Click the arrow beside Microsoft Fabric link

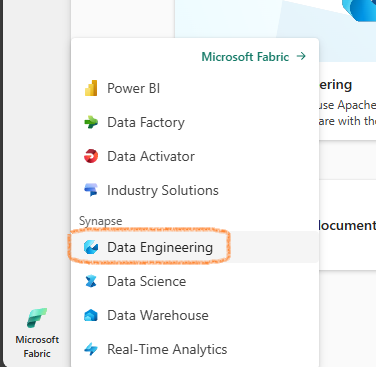[301, 56]
